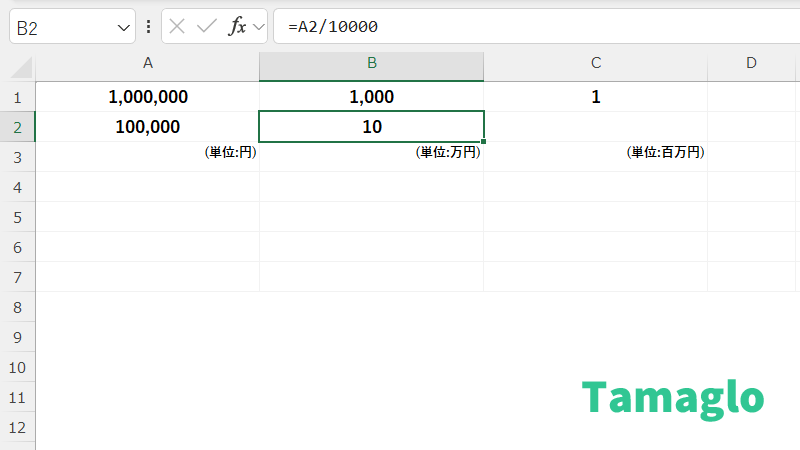Click the Name Box showing B2
The image size is (800, 450).
60,27
